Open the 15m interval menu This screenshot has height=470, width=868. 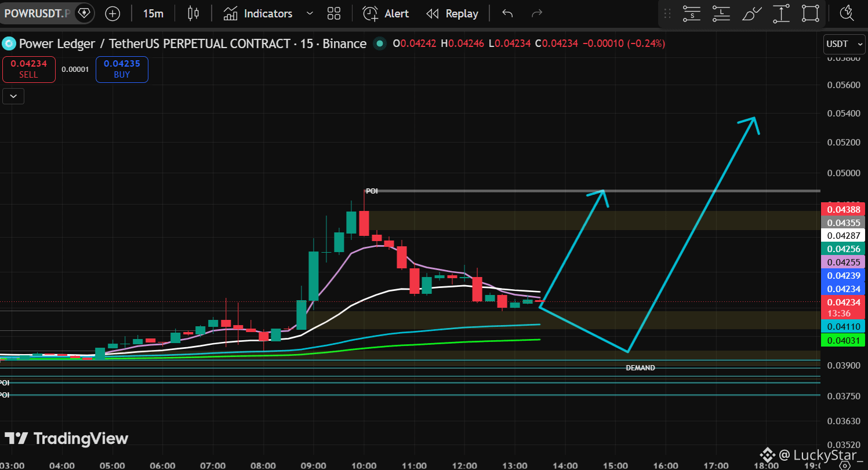pyautogui.click(x=153, y=13)
